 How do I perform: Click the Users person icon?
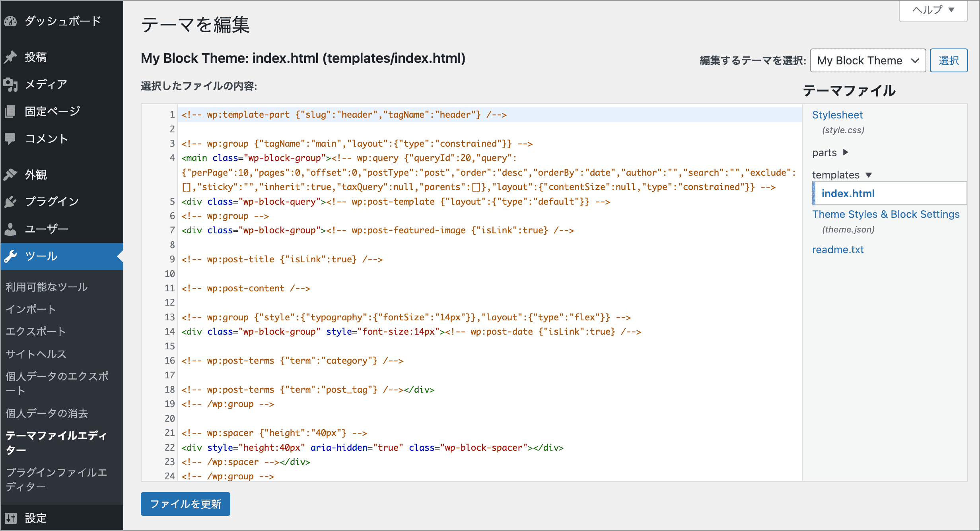11,229
